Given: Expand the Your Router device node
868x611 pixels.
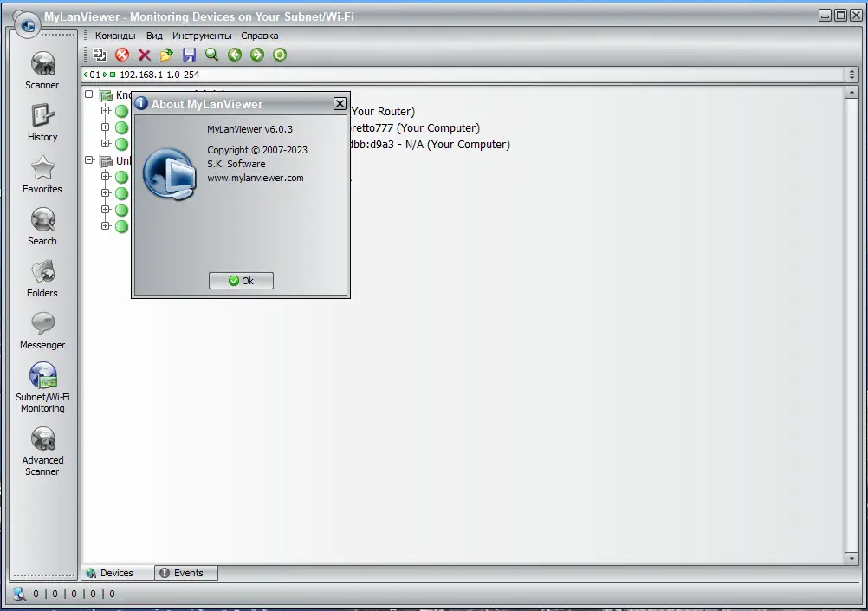Looking at the screenshot, I should [106, 110].
